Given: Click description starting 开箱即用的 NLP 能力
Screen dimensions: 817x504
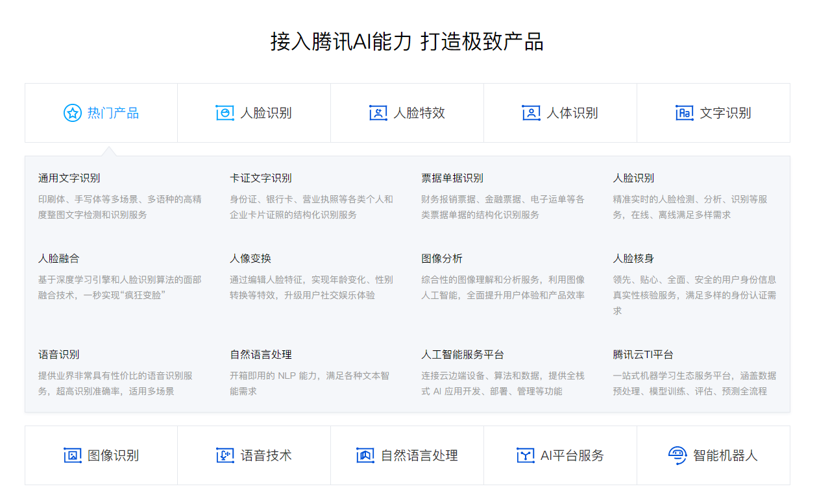Looking at the screenshot, I should (x=310, y=383).
